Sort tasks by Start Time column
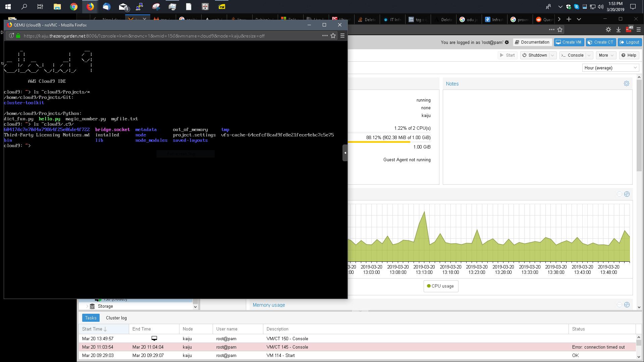The height and width of the screenshot is (362, 644). point(104,329)
